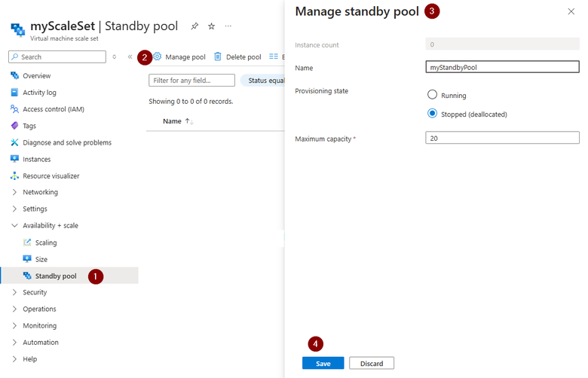Collapse the sidebar with double chevron
588x378 pixels.
pos(130,57)
